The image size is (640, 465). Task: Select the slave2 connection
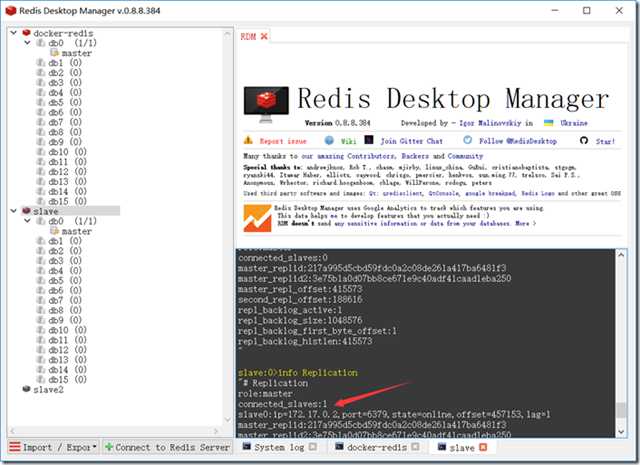tap(48, 389)
